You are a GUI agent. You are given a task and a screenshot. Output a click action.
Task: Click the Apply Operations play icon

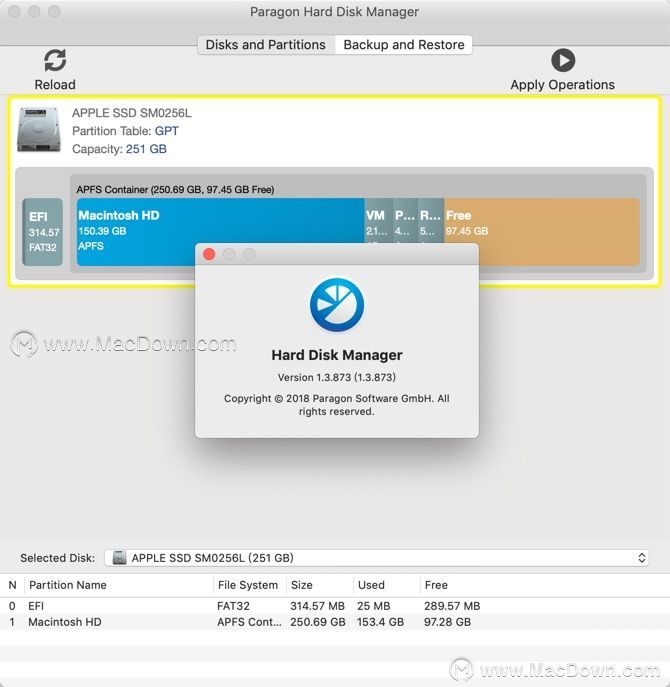pyautogui.click(x=563, y=60)
